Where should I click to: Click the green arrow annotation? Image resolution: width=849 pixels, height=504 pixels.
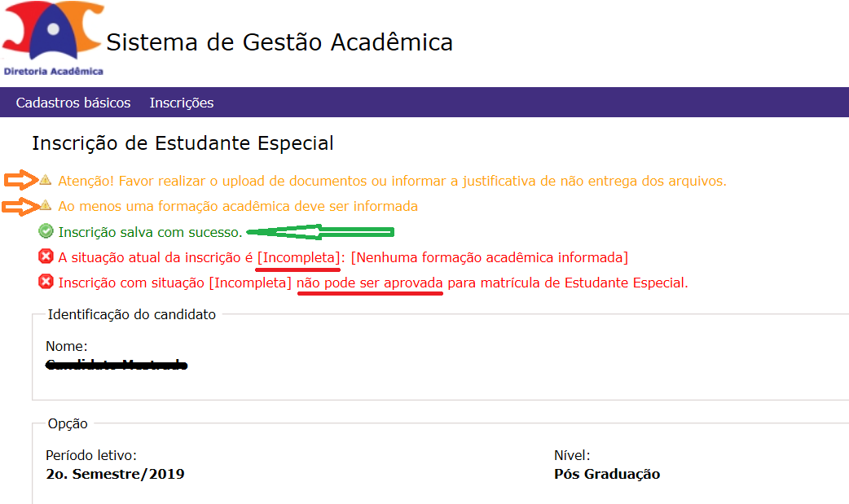[x=320, y=232]
